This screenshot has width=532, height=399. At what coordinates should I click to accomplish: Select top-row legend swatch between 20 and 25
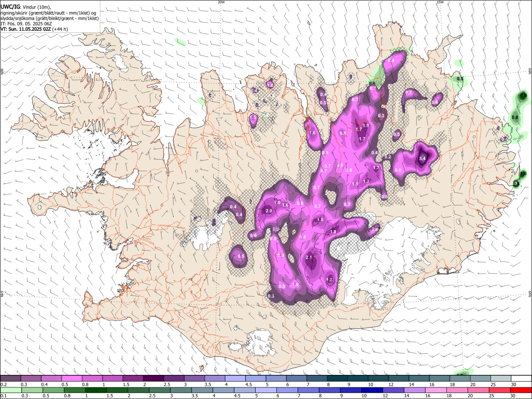(480, 378)
